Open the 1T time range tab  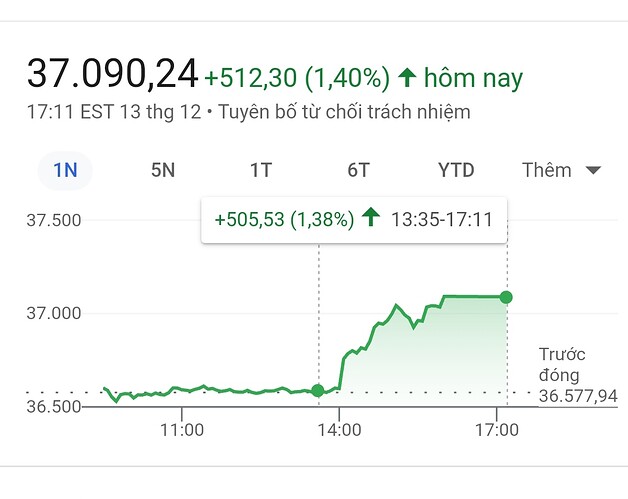(x=261, y=170)
